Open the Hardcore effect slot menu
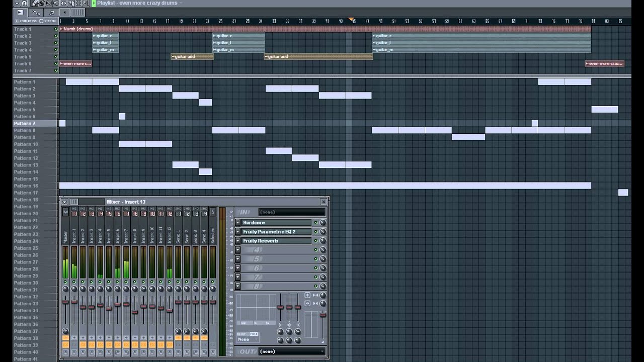This screenshot has height=362, width=644. click(x=238, y=223)
